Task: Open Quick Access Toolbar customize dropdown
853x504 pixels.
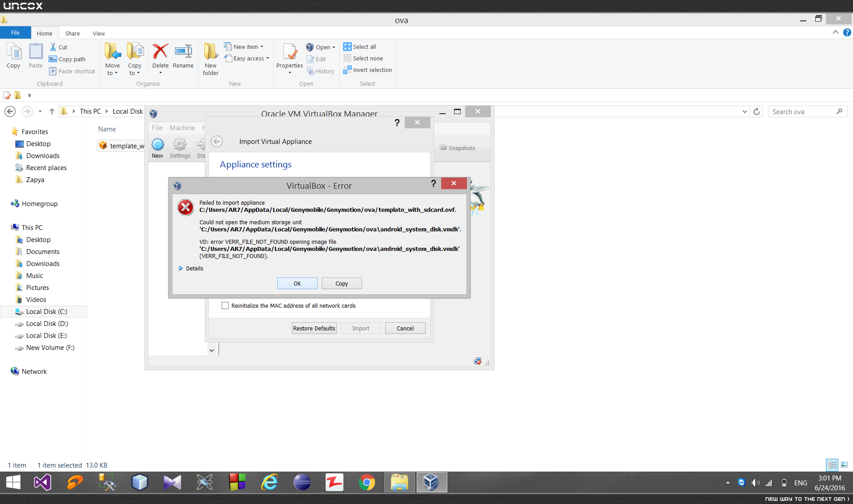Action: (x=29, y=95)
